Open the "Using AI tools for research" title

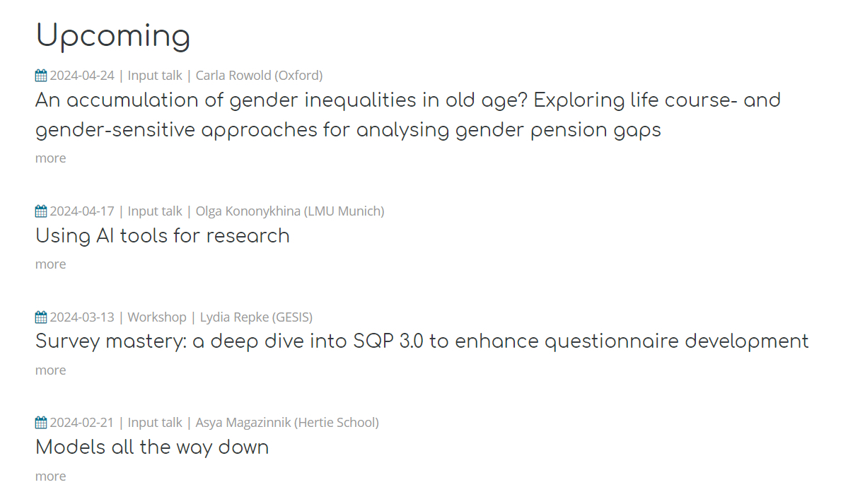(163, 235)
